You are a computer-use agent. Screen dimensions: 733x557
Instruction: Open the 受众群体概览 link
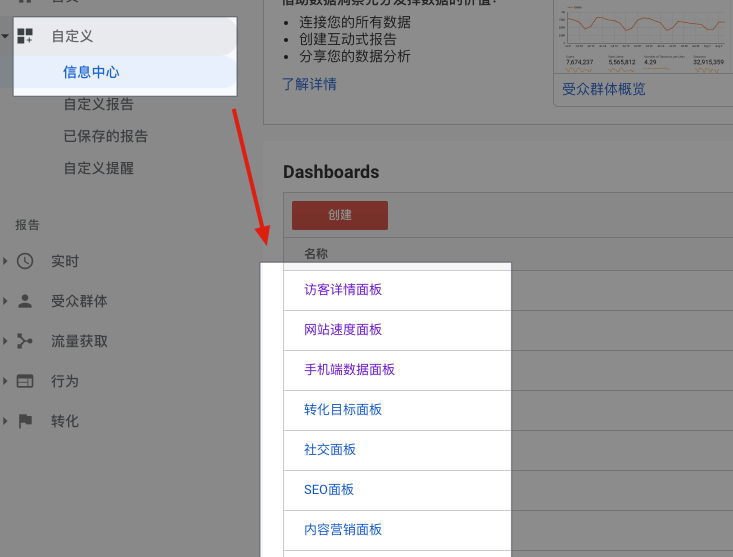(x=603, y=89)
